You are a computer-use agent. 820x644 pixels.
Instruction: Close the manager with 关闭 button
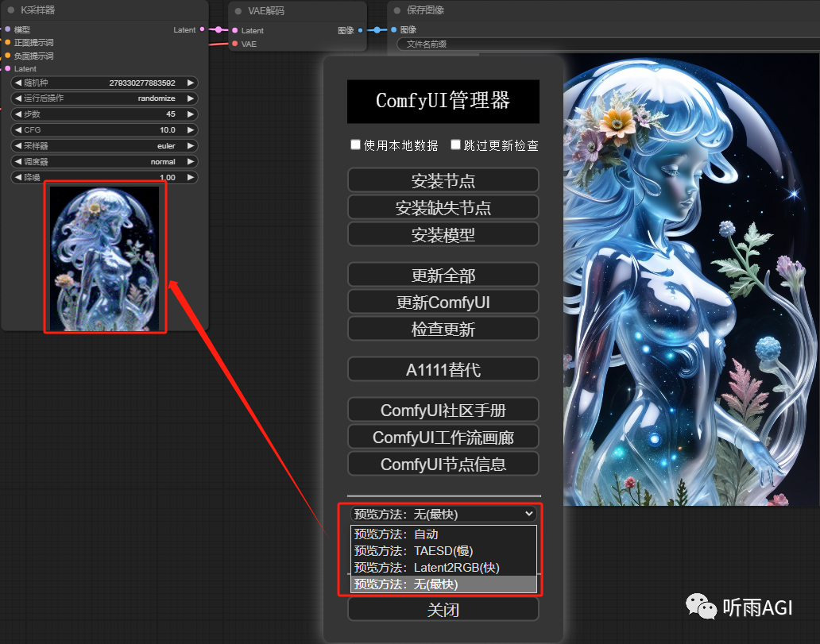pyautogui.click(x=443, y=610)
